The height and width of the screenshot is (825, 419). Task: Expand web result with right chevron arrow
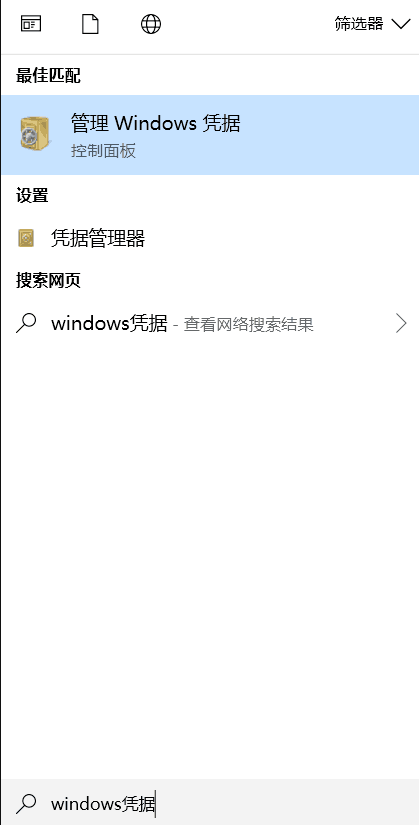point(401,324)
